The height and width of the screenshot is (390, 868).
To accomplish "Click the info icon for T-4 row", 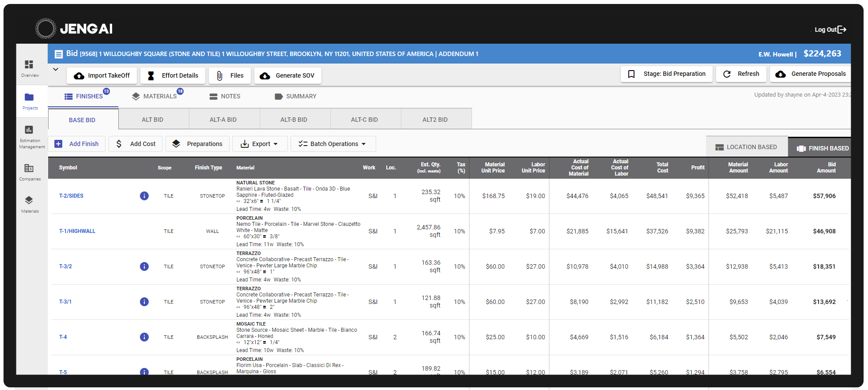I will 144,337.
